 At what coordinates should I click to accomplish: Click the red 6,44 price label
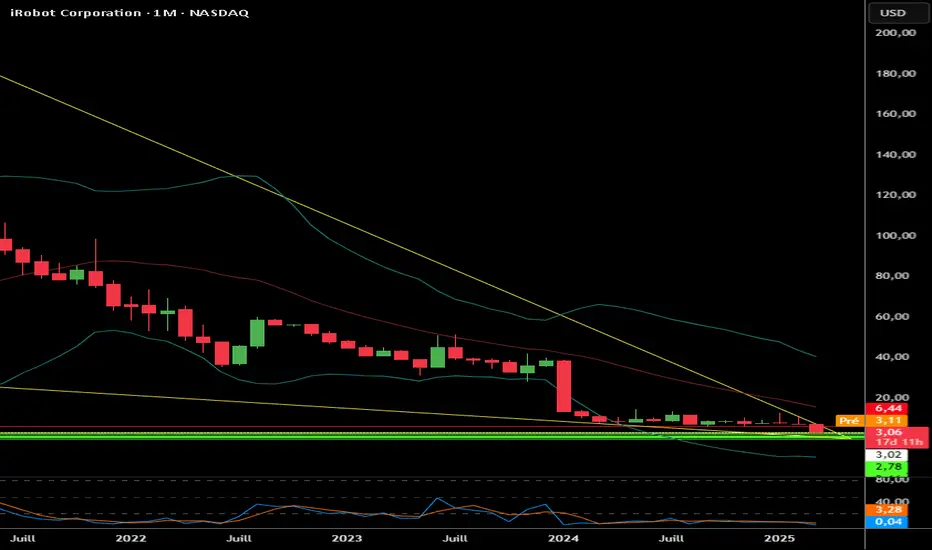pyautogui.click(x=888, y=408)
